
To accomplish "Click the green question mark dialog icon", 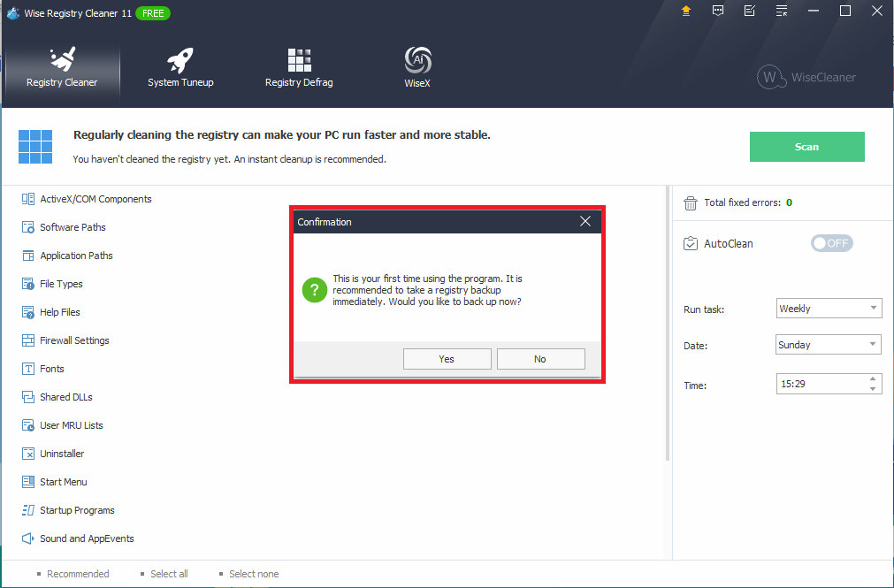I will click(x=314, y=290).
